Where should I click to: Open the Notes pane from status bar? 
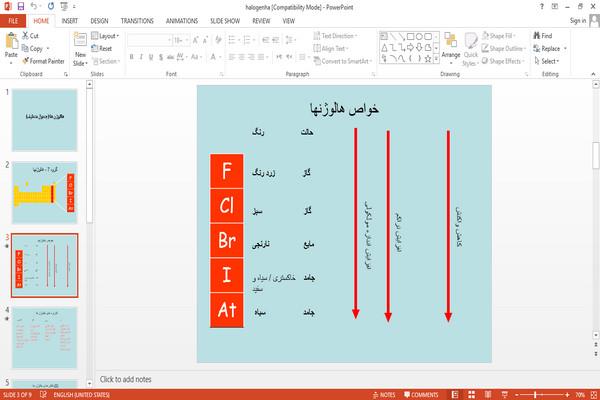click(x=384, y=395)
